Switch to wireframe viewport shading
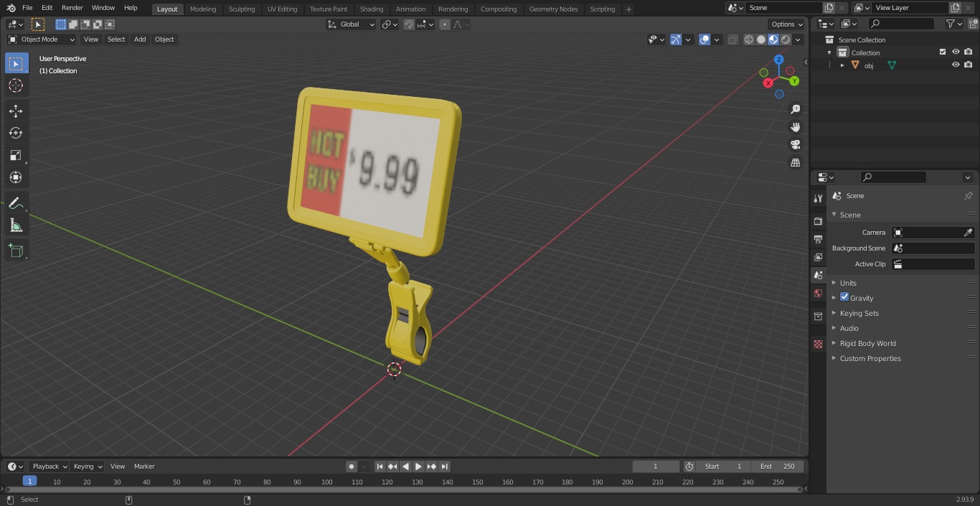This screenshot has width=980, height=506. tap(749, 39)
